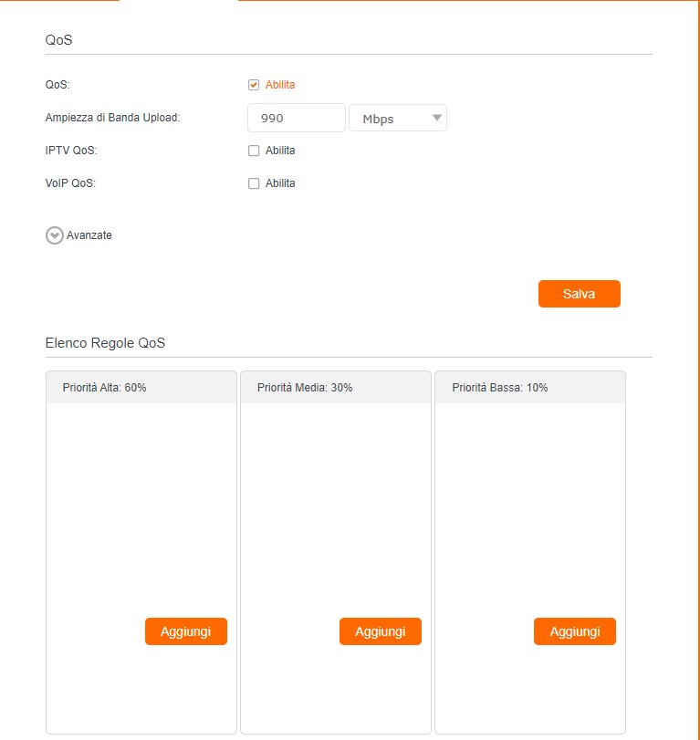Click the upload bandwidth field showing 990
This screenshot has height=740, width=700.
click(x=296, y=118)
